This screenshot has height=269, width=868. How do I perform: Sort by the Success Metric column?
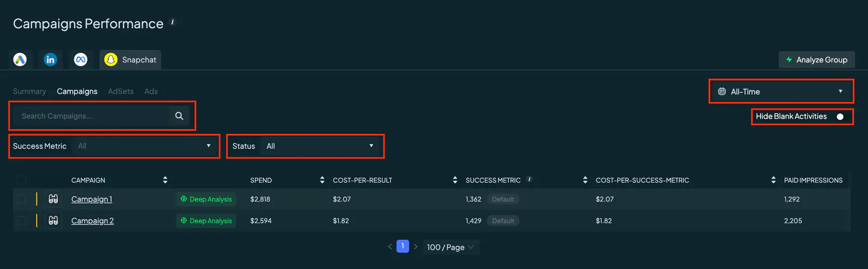(x=585, y=180)
